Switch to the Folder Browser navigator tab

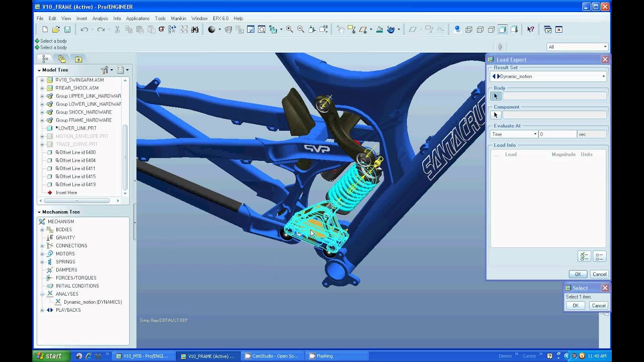(62, 59)
